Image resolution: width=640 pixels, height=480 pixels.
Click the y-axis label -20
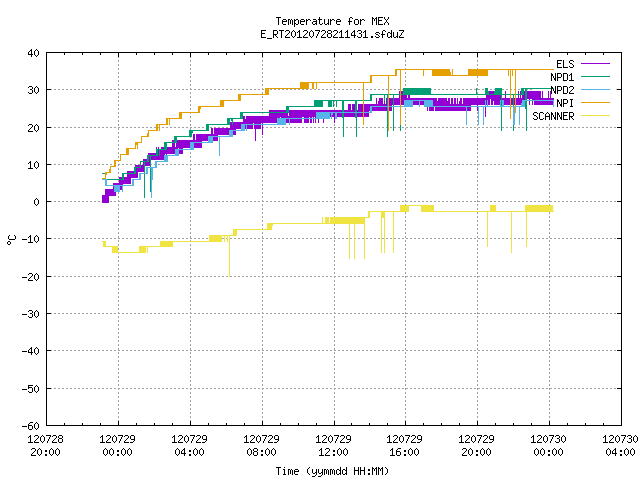click(31, 277)
